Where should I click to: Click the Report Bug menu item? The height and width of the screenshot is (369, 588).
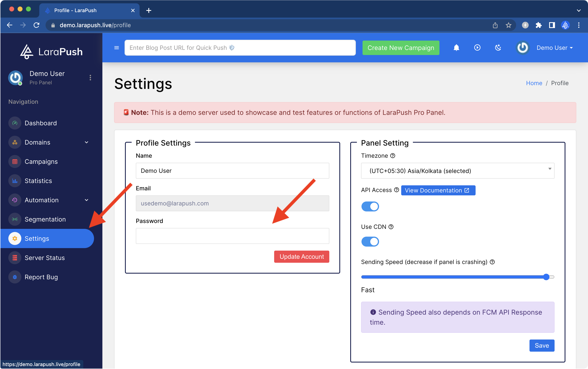(x=41, y=277)
